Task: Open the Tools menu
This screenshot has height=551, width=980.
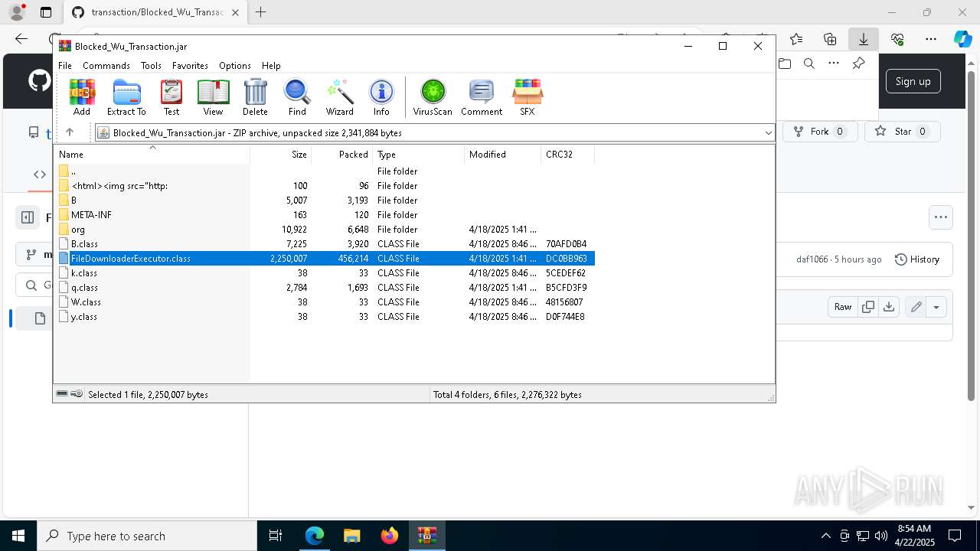Action: [151, 66]
